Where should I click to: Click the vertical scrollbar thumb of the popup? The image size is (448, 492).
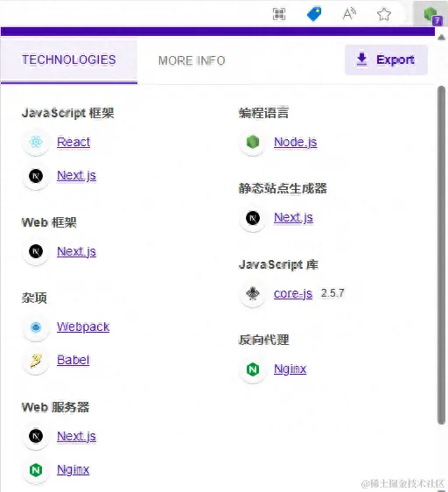[441, 255]
